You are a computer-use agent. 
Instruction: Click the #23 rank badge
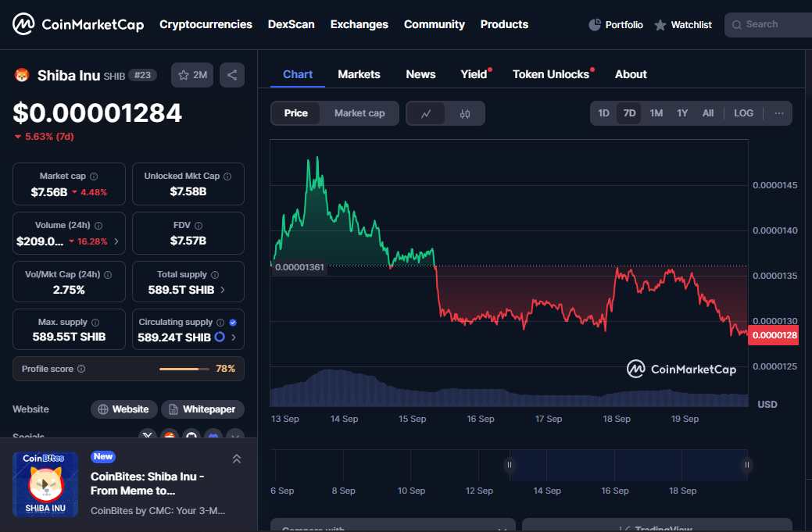tap(142, 75)
